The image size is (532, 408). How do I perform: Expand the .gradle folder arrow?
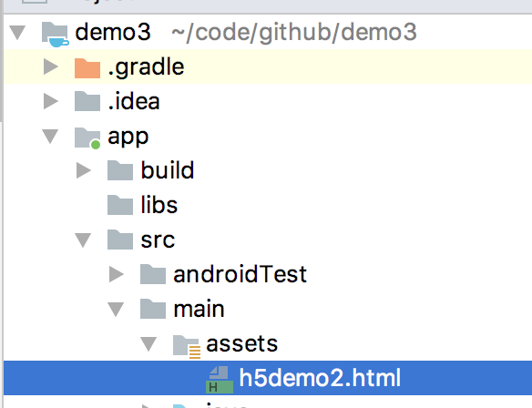tap(51, 66)
